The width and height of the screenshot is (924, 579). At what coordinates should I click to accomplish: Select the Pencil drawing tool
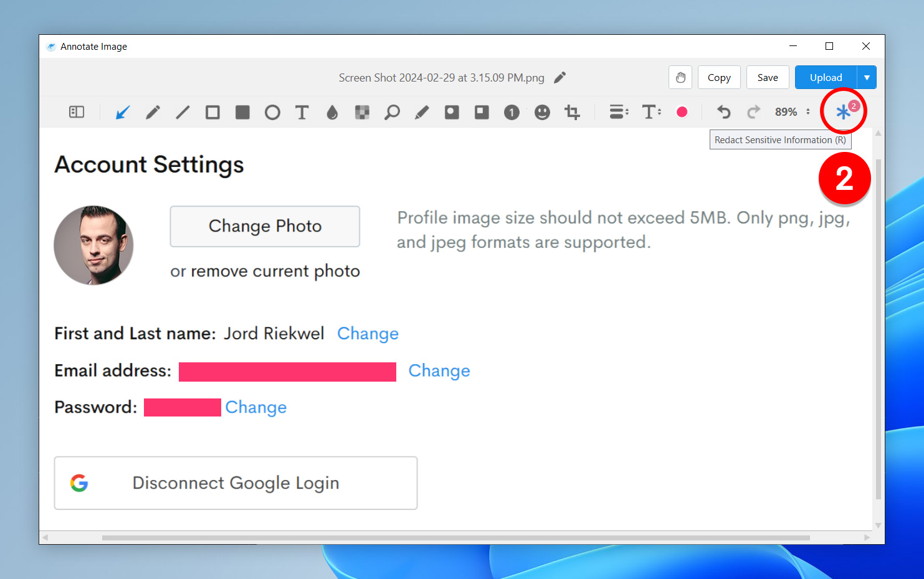click(x=153, y=112)
